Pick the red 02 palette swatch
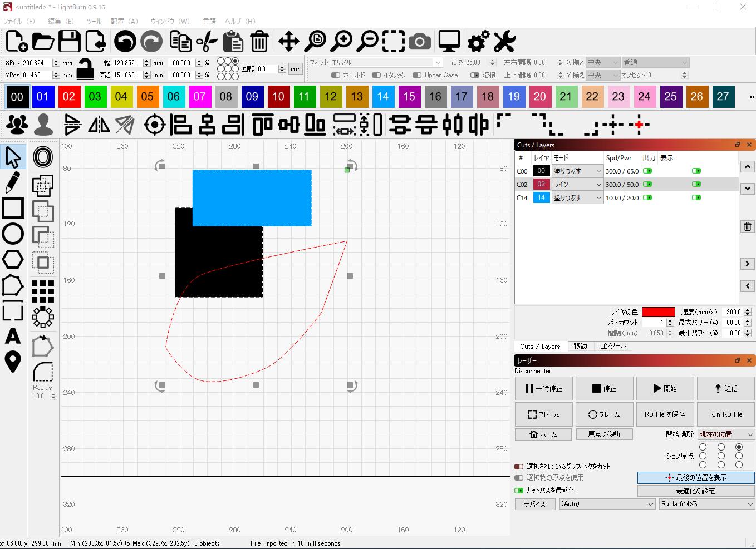 (x=68, y=97)
